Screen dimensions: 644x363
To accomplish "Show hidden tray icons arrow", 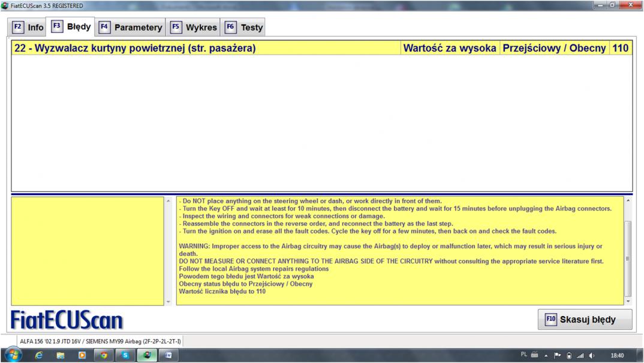I will (x=546, y=356).
